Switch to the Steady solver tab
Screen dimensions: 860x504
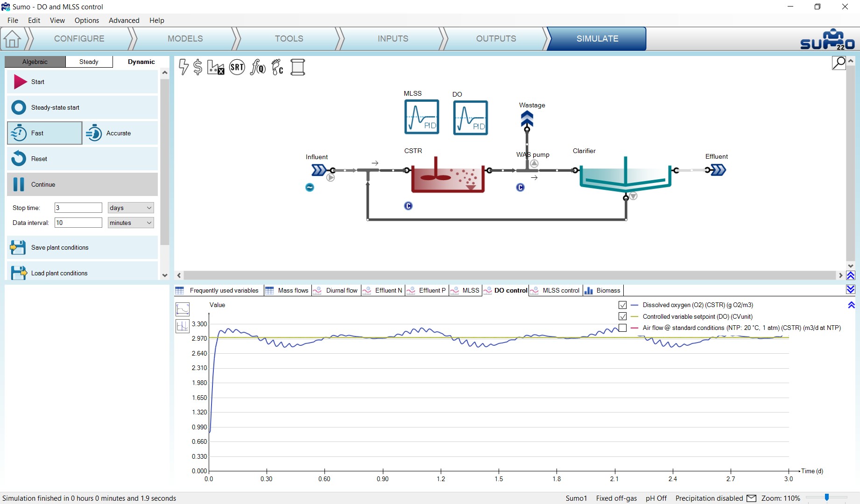point(89,62)
